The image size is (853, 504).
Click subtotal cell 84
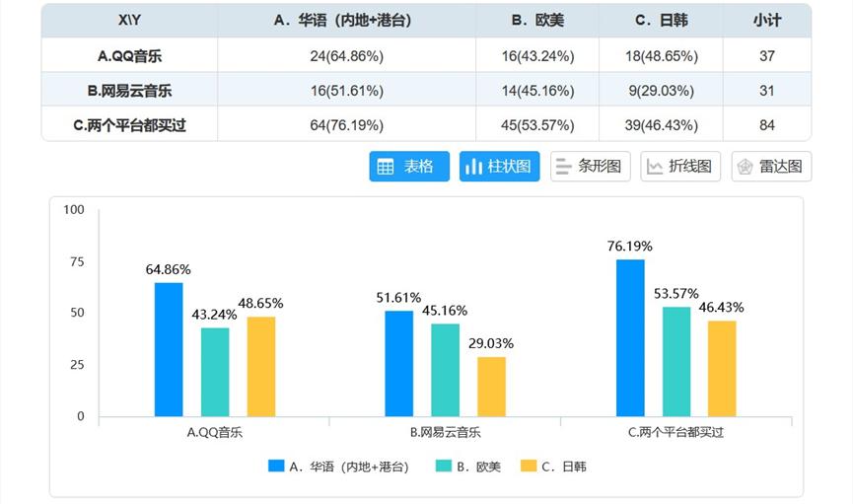767,125
